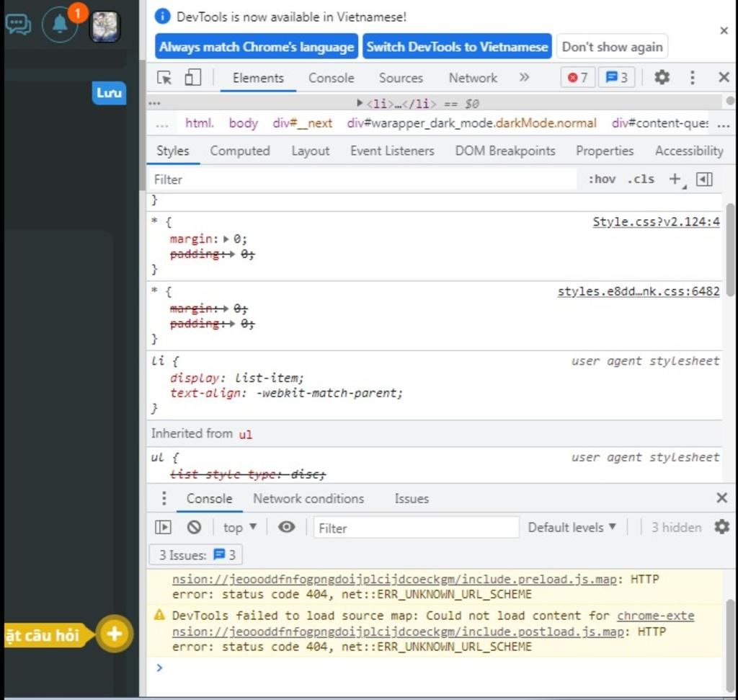This screenshot has height=700, width=738.
Task: Expand the active margin shorthand triangle
Action: [x=226, y=239]
